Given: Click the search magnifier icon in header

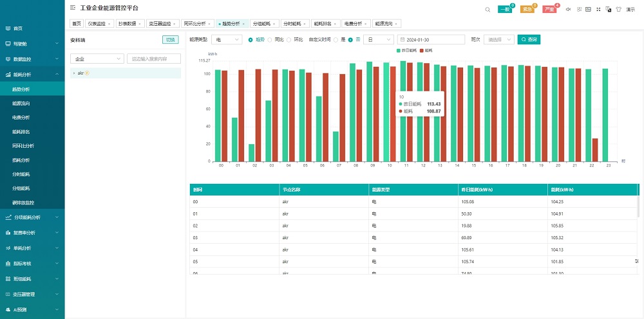Looking at the screenshot, I should click(488, 9).
